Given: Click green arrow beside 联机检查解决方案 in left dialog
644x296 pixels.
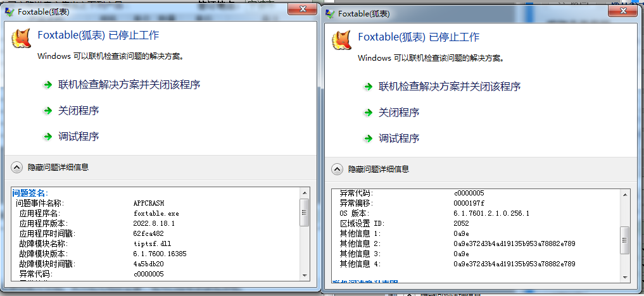Looking at the screenshot, I should coord(49,85).
